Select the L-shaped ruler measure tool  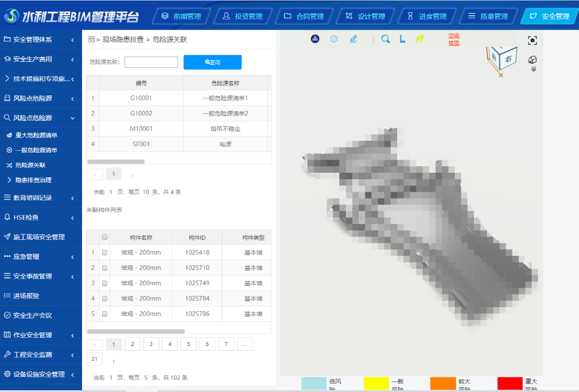(403, 39)
